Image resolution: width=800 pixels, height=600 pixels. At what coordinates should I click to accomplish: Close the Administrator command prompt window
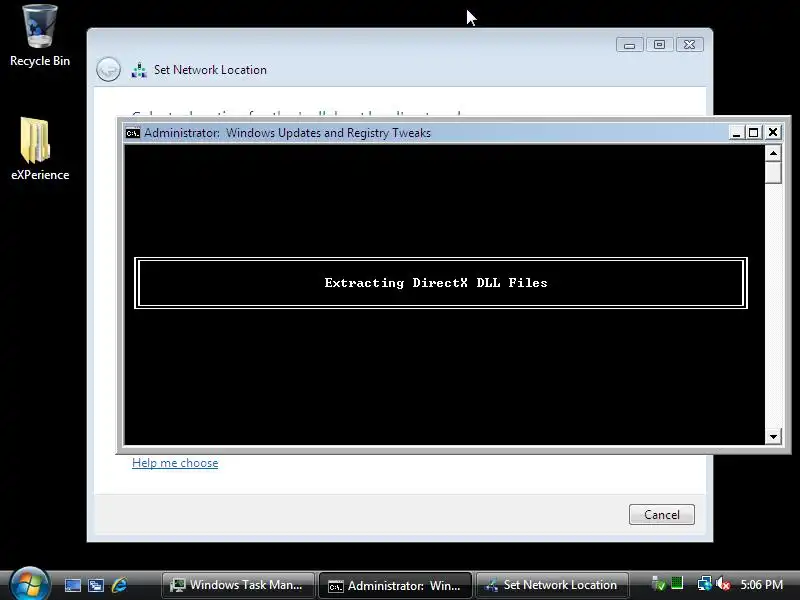coord(773,133)
